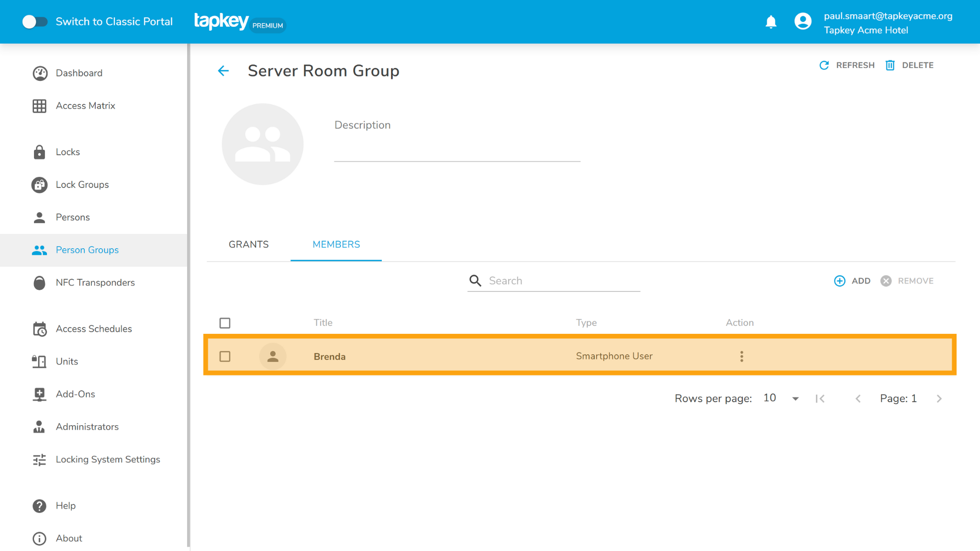The image size is (980, 551).
Task: Open the notifications bell
Action: point(771,22)
